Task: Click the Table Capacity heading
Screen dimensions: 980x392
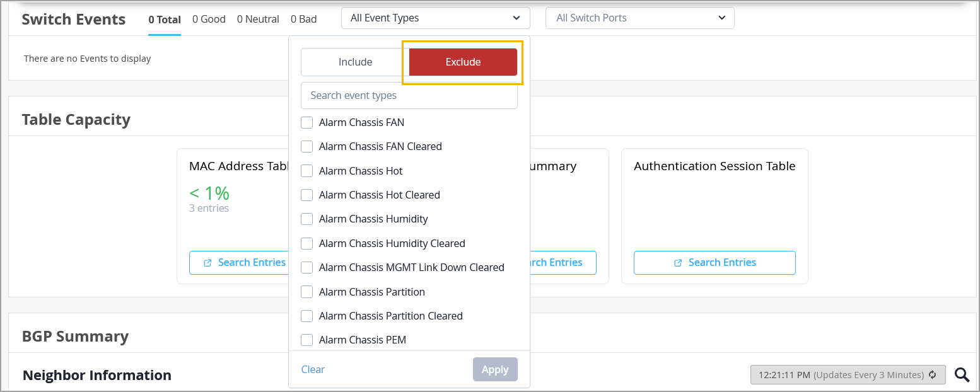Action: click(76, 120)
